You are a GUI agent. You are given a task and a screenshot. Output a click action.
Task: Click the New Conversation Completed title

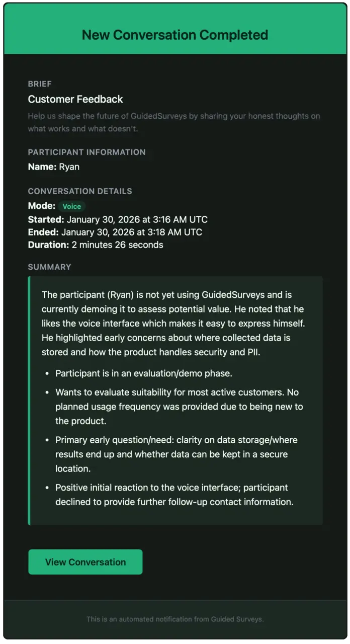[174, 35]
